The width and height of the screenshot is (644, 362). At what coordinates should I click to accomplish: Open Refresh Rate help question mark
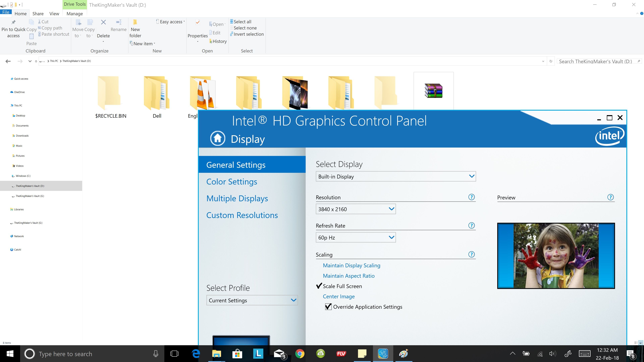click(471, 226)
